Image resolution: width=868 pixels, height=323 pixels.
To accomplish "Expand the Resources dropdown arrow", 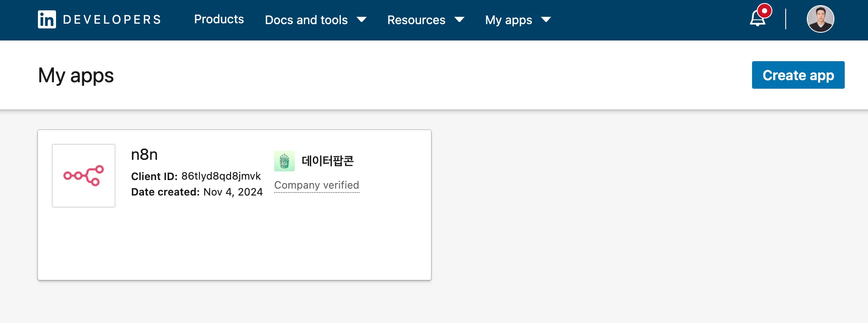I will pos(459,20).
